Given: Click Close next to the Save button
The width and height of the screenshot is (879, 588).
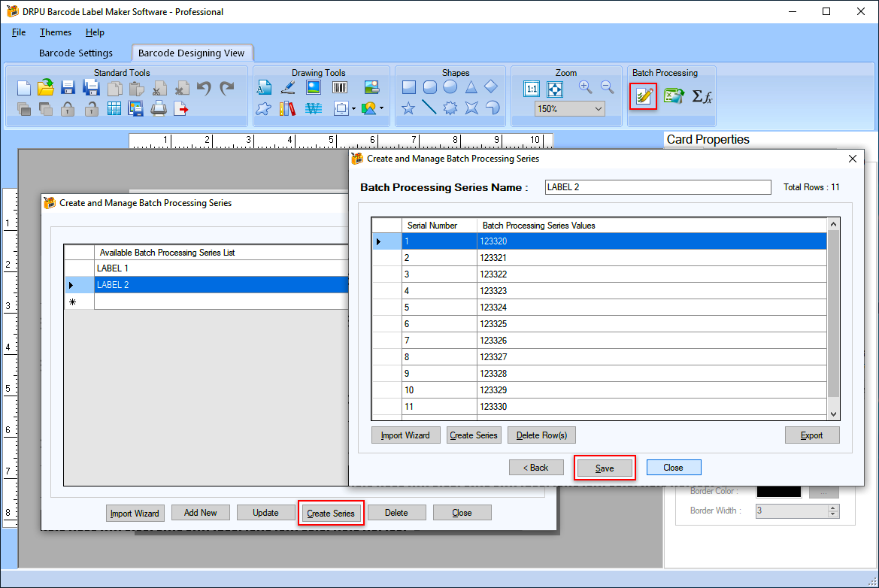Looking at the screenshot, I should [673, 468].
